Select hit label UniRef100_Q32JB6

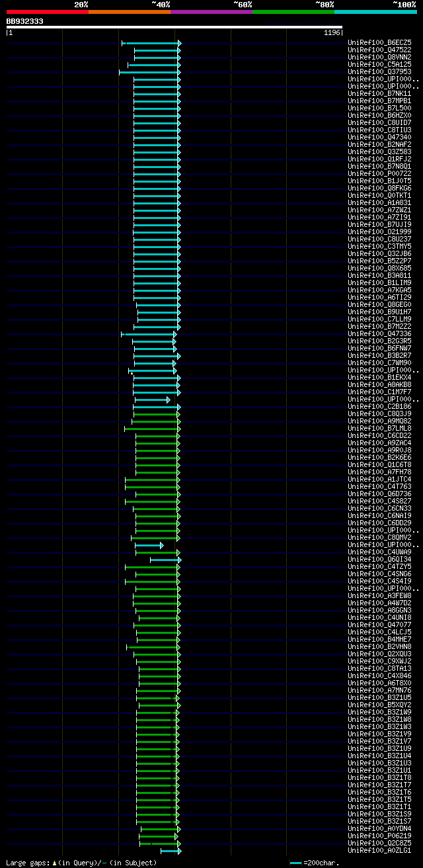[x=379, y=253]
